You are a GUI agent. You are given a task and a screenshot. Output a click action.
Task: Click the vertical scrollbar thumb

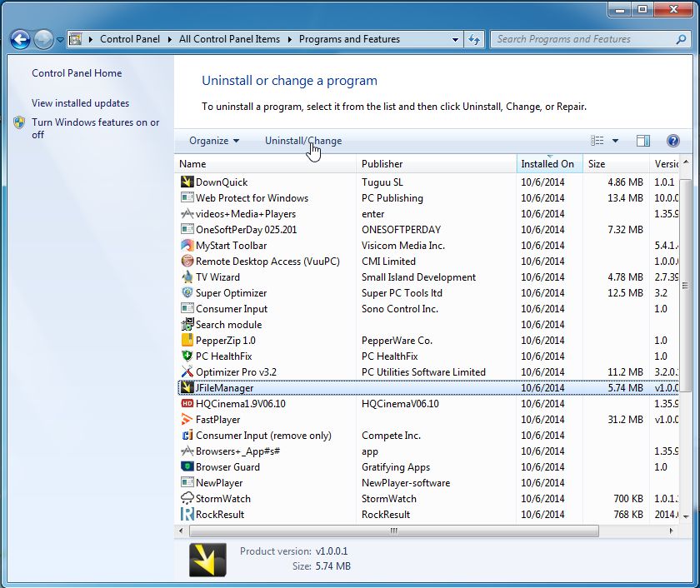(x=686, y=286)
